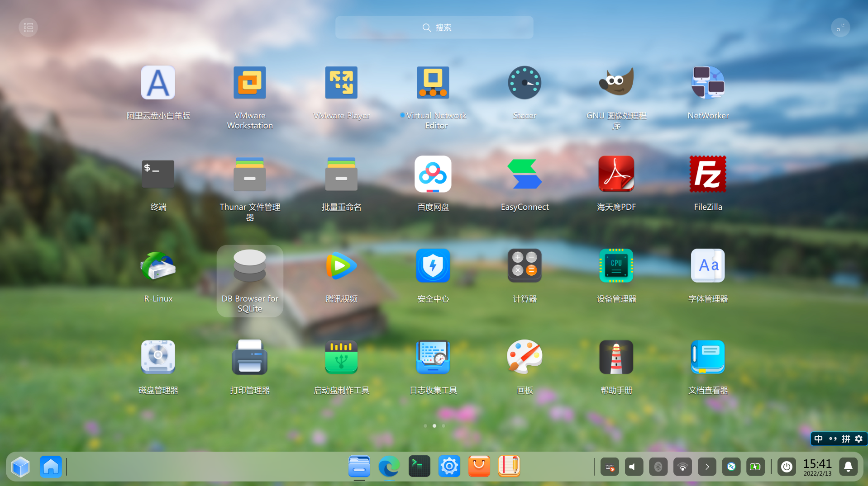Viewport: 868px width, 486px height.
Task: Click the 搜索 search field
Action: pyautogui.click(x=434, y=28)
